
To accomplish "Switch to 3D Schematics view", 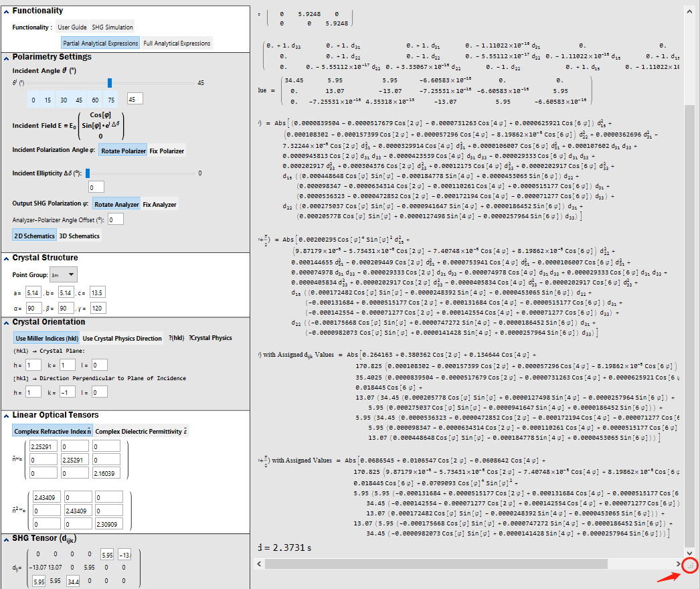I will click(x=80, y=236).
